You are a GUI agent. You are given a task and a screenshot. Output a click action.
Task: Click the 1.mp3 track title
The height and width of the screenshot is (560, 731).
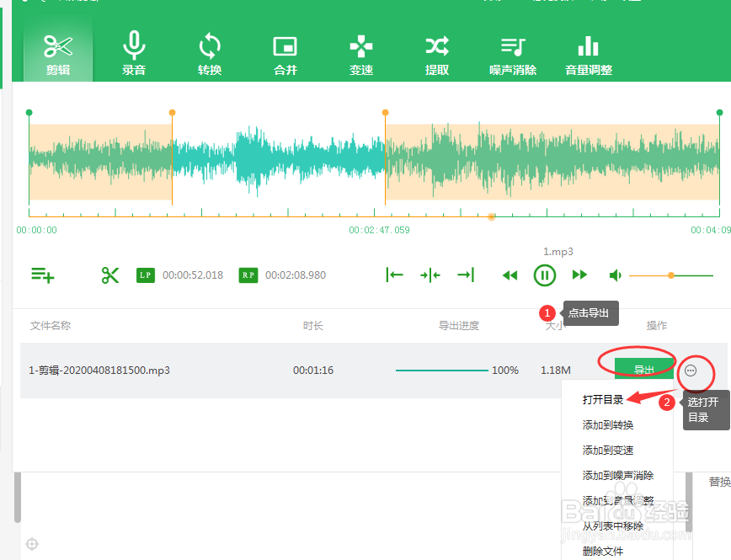558,252
